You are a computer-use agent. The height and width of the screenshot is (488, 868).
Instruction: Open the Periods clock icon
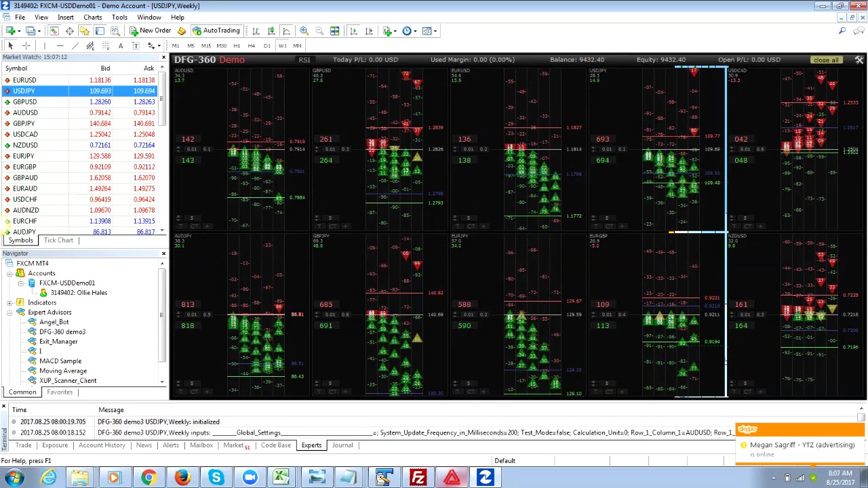coord(406,30)
